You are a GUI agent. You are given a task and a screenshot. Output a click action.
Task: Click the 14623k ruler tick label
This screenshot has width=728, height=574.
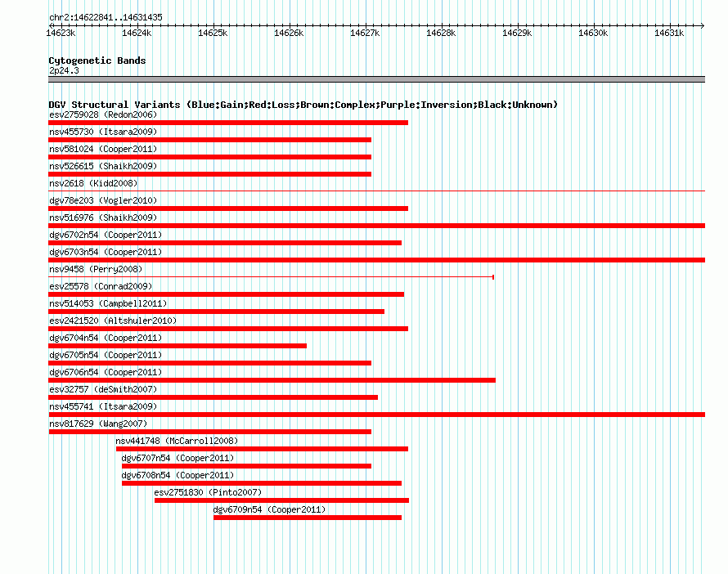(x=61, y=33)
